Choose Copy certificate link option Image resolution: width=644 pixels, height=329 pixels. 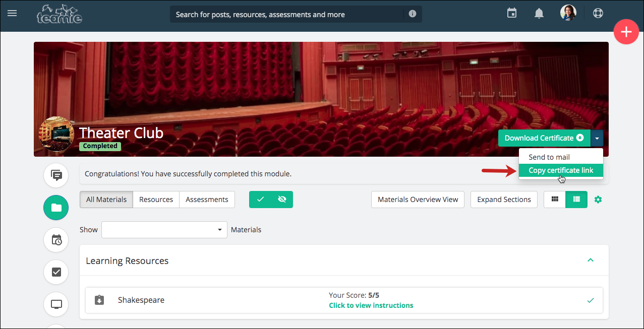pyautogui.click(x=561, y=170)
